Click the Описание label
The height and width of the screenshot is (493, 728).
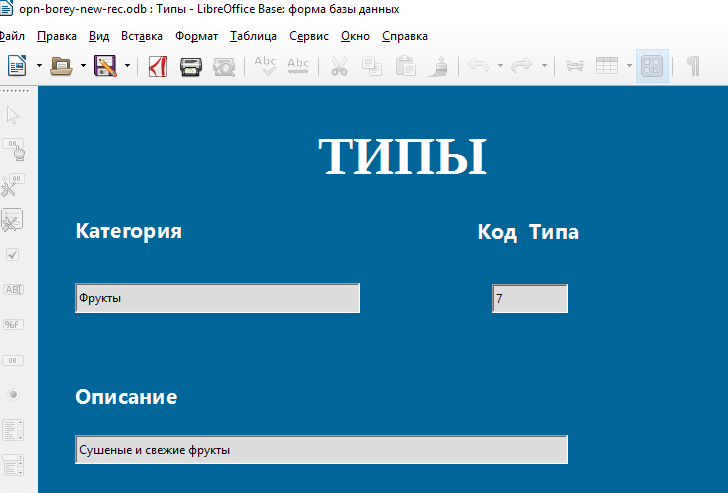click(126, 397)
